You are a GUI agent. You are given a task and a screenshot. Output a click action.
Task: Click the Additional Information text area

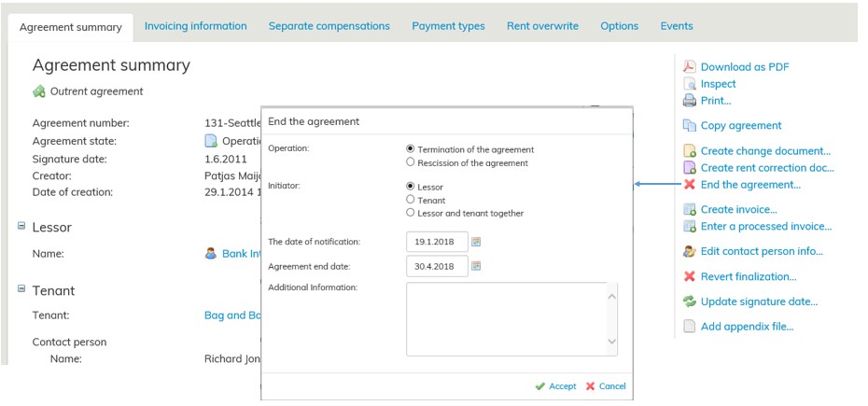[x=506, y=319]
